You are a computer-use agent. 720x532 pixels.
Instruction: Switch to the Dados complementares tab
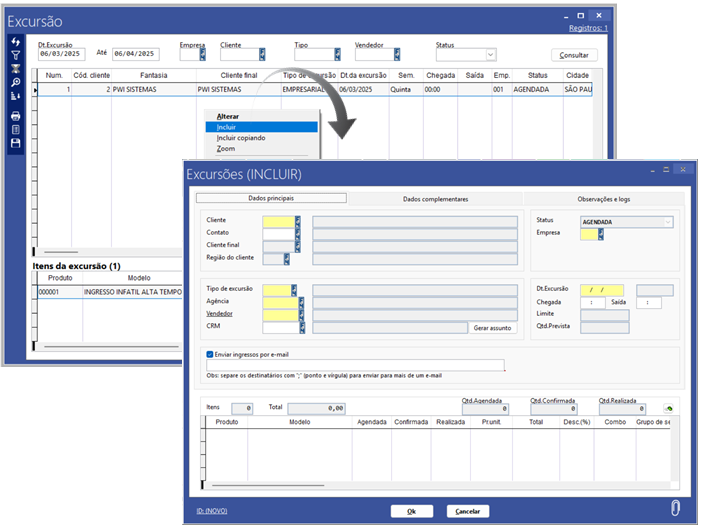click(x=435, y=199)
